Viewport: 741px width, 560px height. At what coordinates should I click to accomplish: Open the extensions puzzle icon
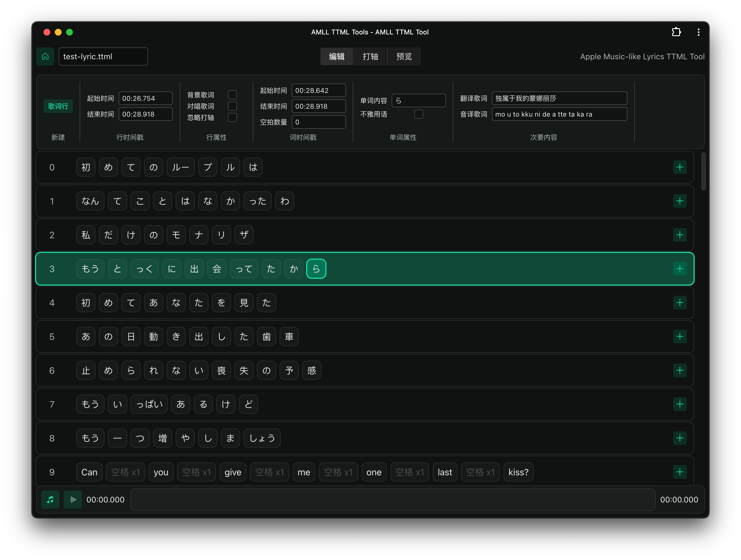676,32
